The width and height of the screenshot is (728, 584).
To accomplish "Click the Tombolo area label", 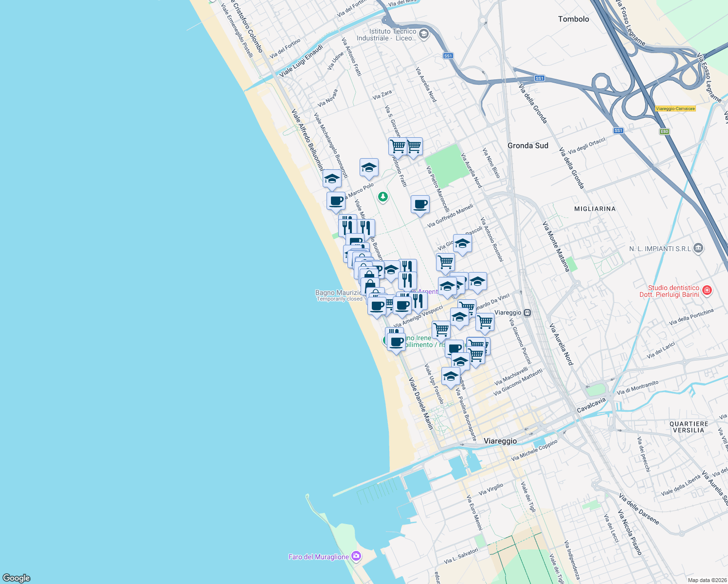I will (574, 19).
